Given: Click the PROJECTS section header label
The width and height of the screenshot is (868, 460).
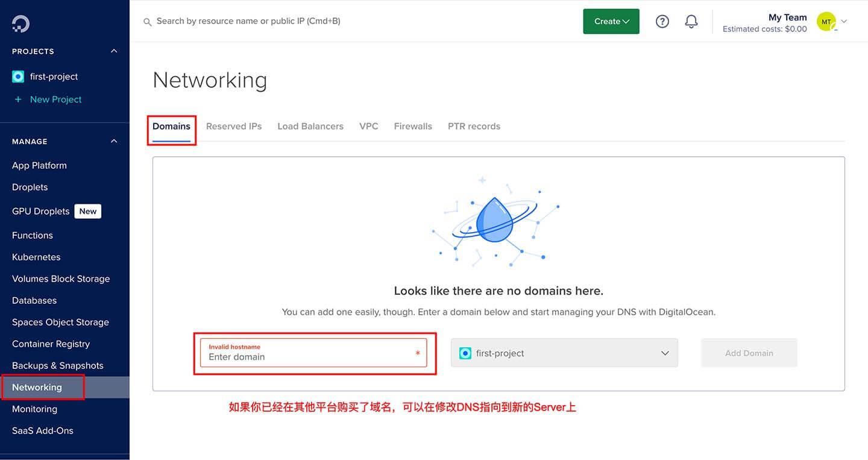Looking at the screenshot, I should pos(33,51).
